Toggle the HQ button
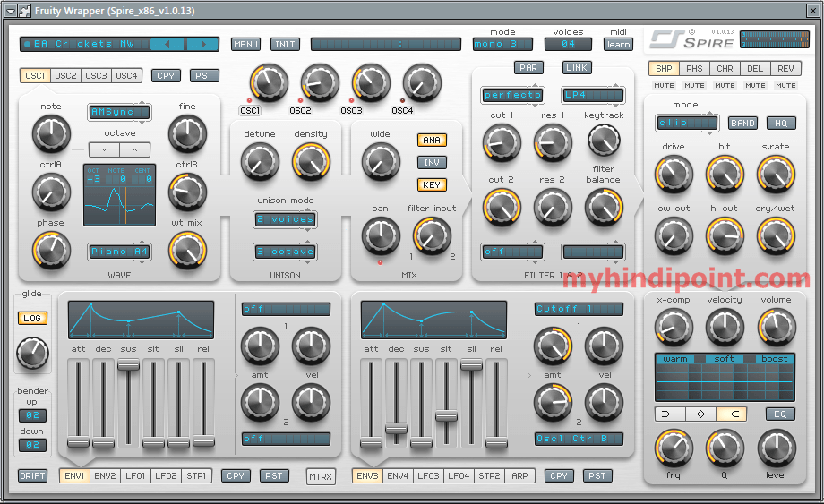Image resolution: width=824 pixels, height=504 pixels. 781,123
